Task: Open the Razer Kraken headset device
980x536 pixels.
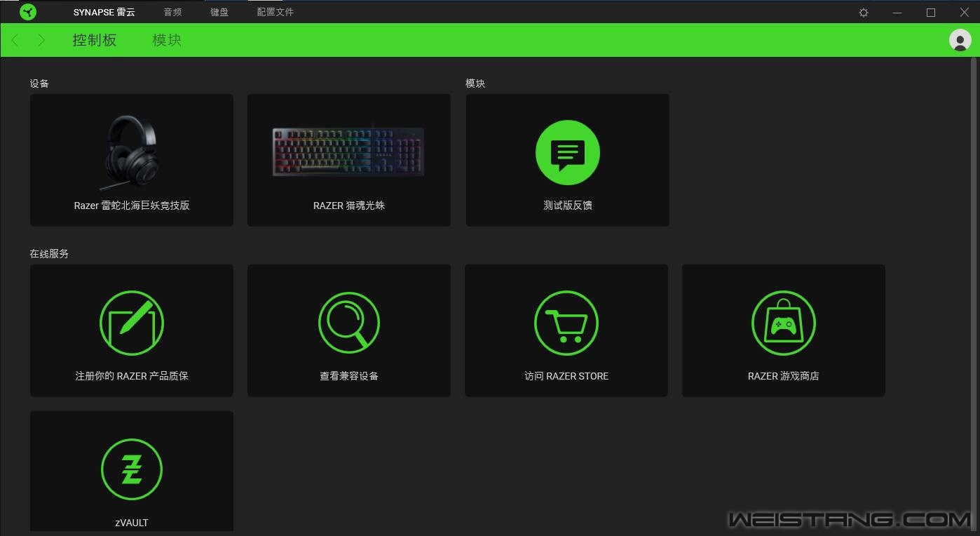Action: point(132,160)
